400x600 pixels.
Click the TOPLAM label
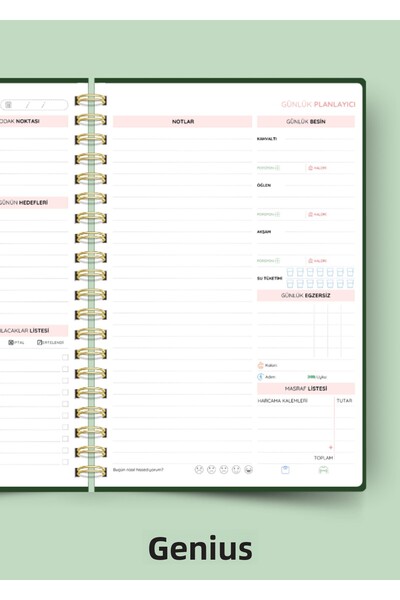(323, 458)
